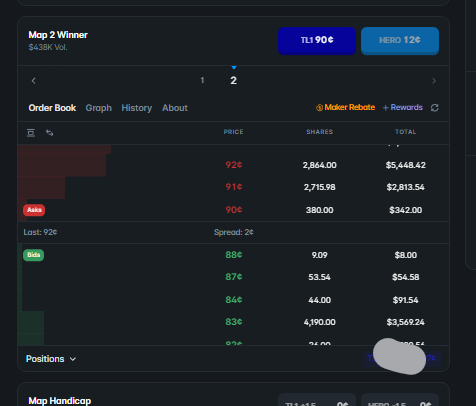Image resolution: width=476 pixels, height=406 pixels.
Task: Click the Last: 92¢ label
Action: 40,232
